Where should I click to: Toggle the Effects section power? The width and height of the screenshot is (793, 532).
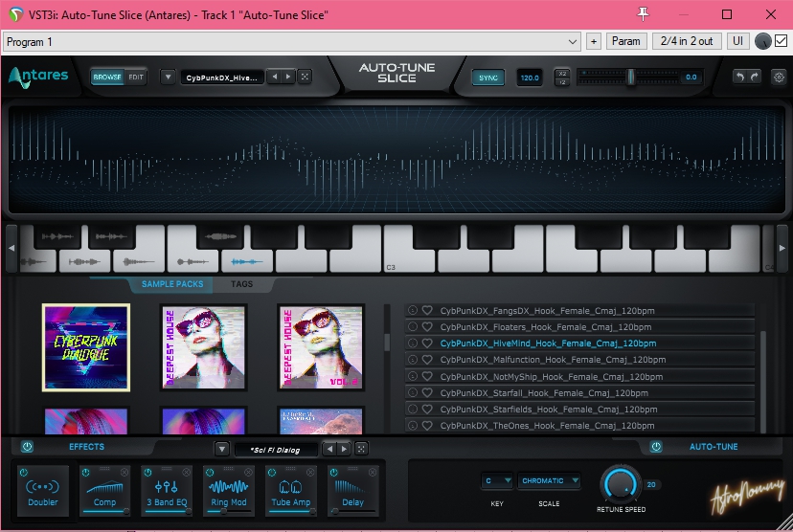coord(28,447)
